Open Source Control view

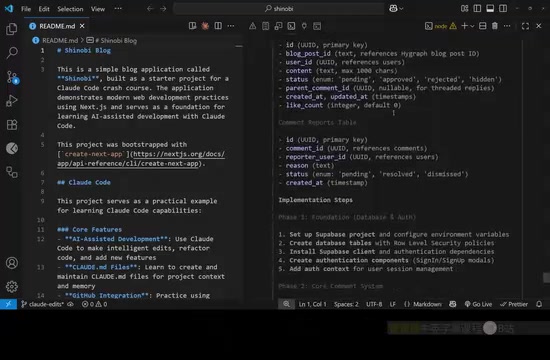point(12,77)
